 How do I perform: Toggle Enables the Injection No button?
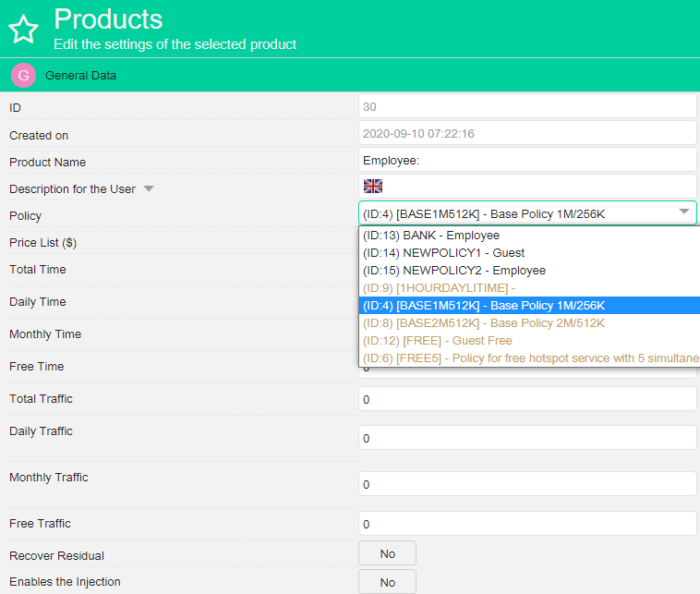click(x=387, y=582)
